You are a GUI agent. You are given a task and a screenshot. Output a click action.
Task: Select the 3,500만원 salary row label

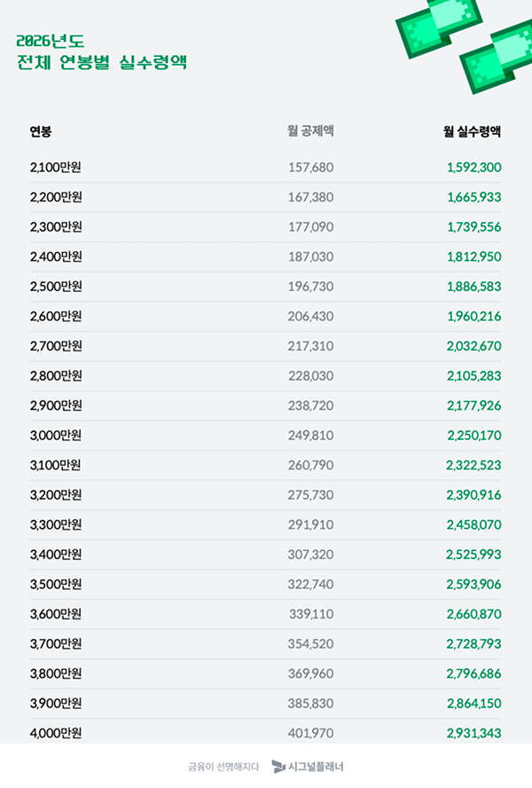click(x=55, y=584)
